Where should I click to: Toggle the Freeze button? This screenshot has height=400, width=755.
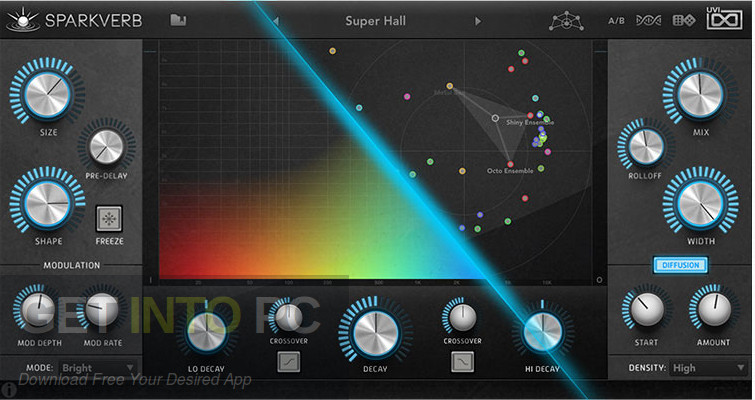[x=109, y=219]
